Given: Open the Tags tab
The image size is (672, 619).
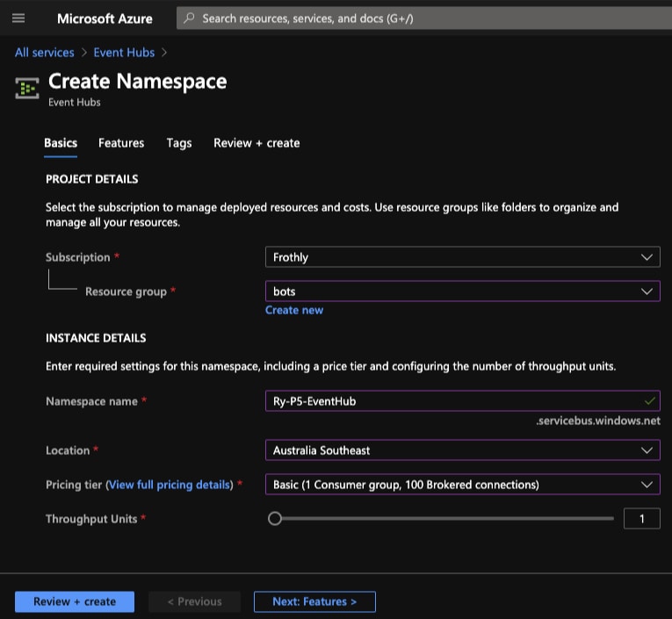Looking at the screenshot, I should point(179,143).
